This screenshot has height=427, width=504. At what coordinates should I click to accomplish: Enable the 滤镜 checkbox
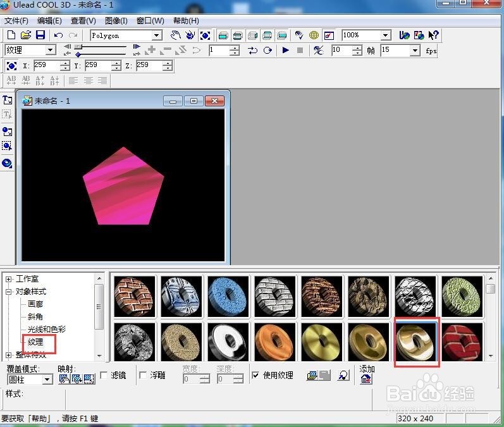pyautogui.click(x=104, y=375)
